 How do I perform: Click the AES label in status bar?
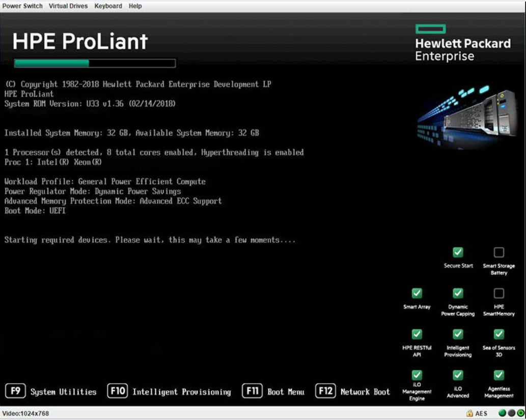(481, 413)
